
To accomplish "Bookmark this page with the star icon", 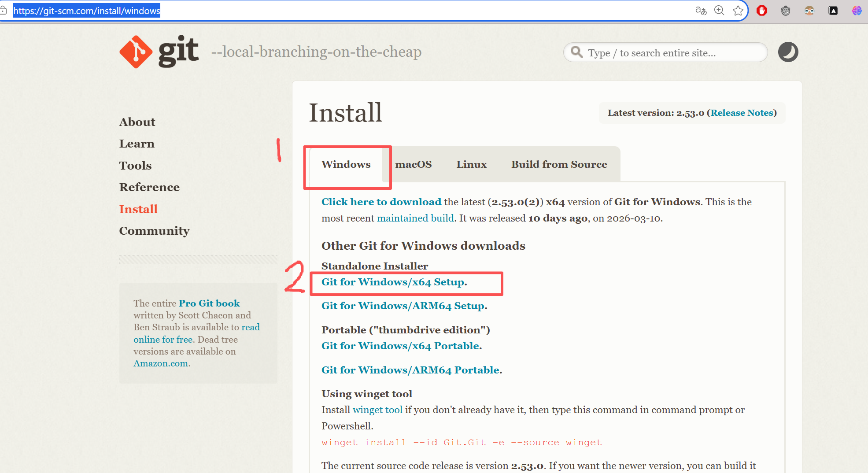I will [738, 11].
